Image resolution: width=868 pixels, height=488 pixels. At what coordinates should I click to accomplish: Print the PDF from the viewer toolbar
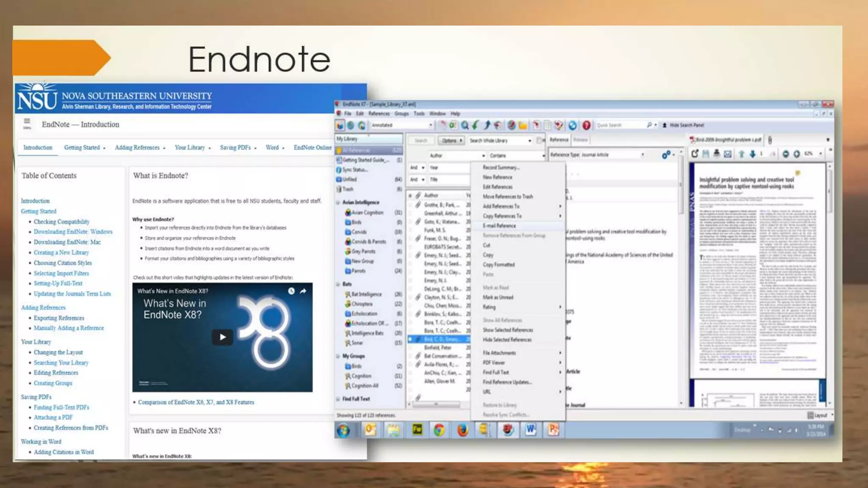pyautogui.click(x=716, y=154)
